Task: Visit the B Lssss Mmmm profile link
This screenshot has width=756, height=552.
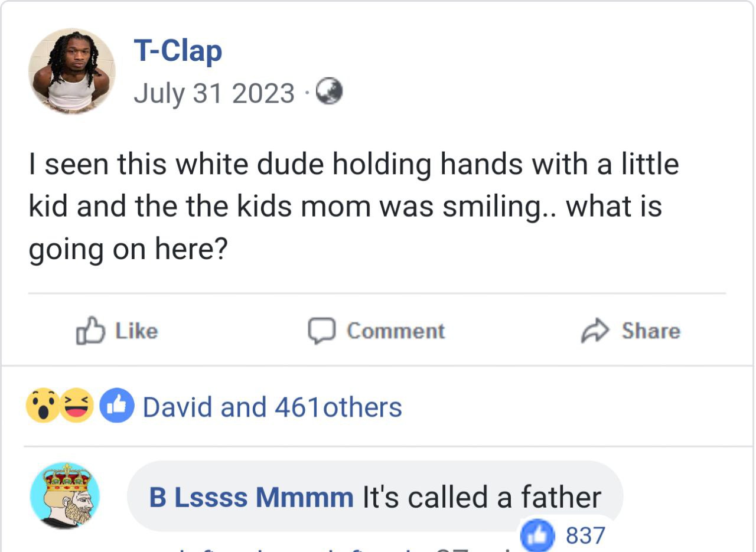Action: [x=251, y=497]
